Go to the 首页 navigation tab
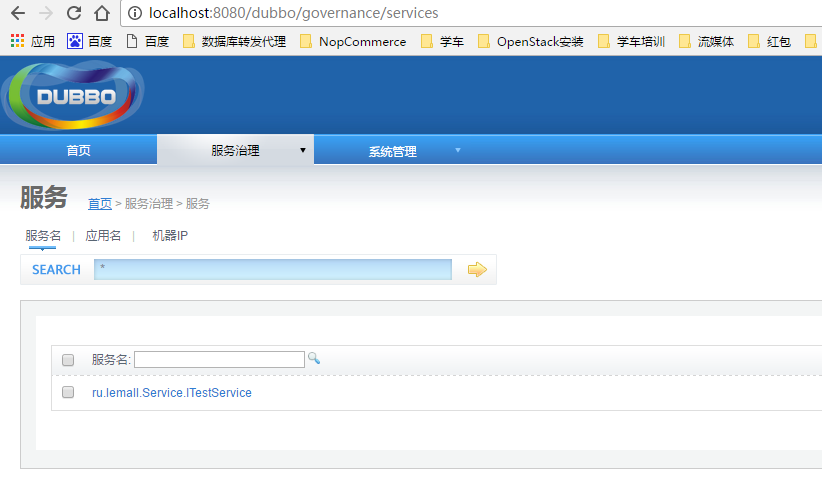 click(79, 150)
